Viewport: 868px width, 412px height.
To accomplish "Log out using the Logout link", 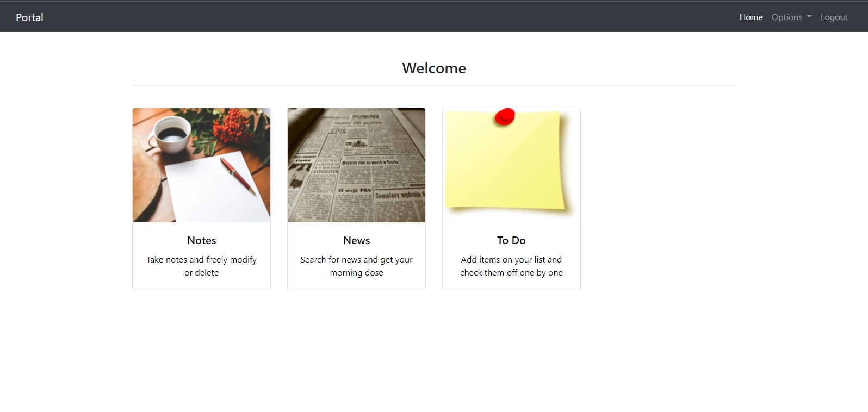I will [834, 17].
